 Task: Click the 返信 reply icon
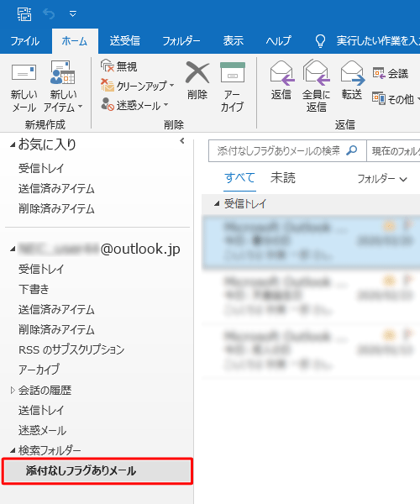click(x=282, y=72)
